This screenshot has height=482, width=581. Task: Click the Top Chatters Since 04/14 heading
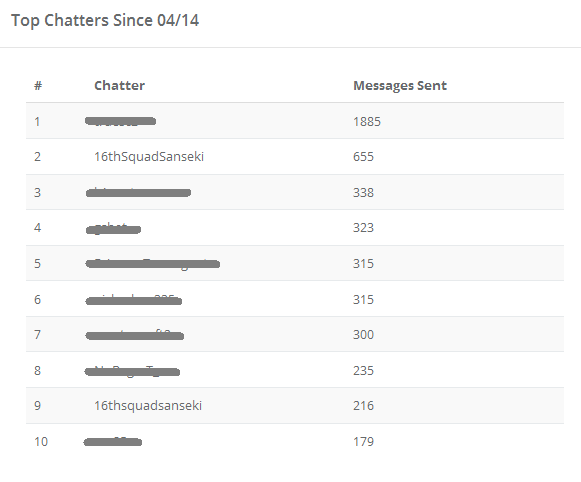(105, 20)
